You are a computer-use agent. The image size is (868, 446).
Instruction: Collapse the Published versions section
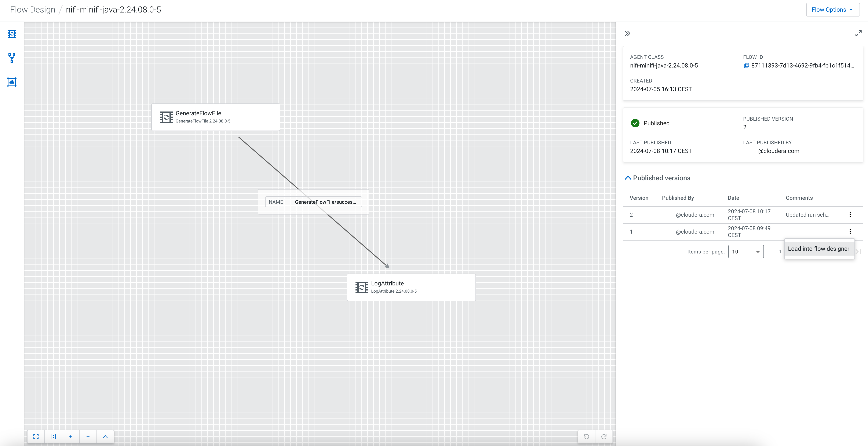click(628, 178)
